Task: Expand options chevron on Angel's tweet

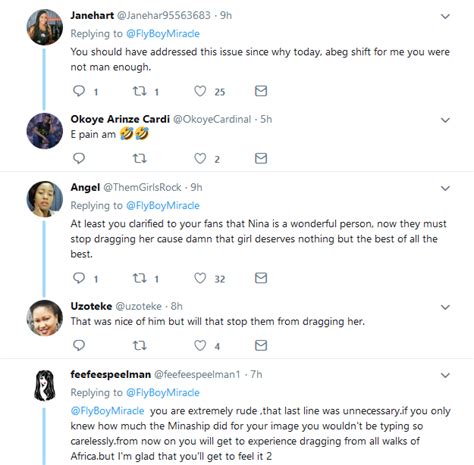Action: (445, 188)
